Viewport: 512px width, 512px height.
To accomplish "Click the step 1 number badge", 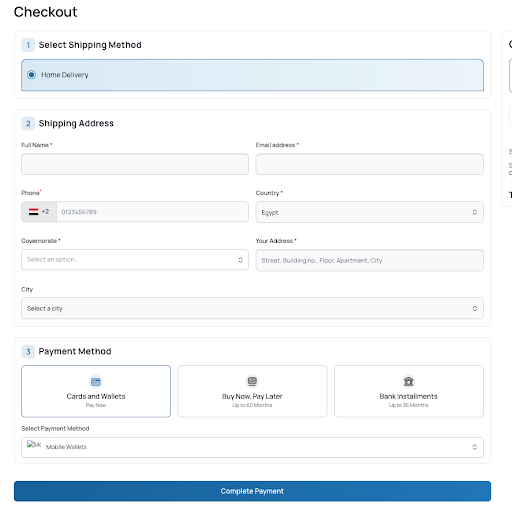I will [x=28, y=45].
